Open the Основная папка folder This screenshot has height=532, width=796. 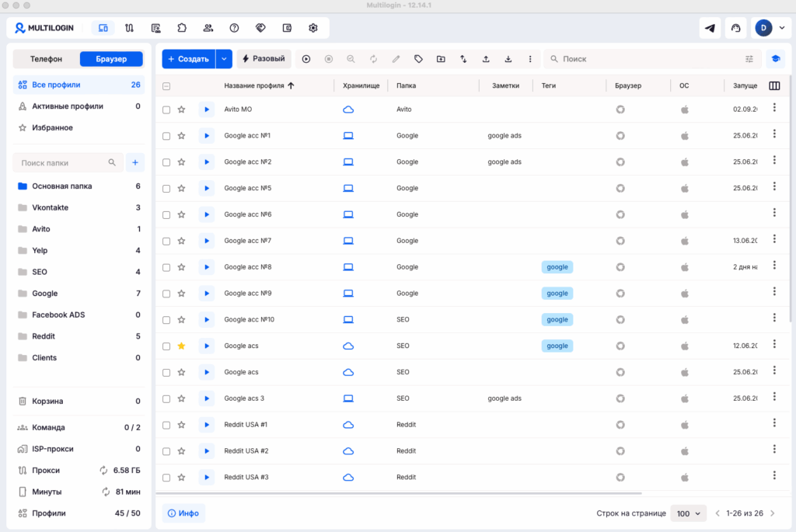[x=79, y=186]
